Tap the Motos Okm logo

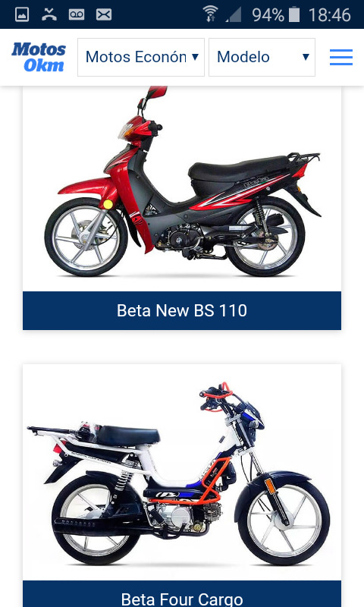click(x=38, y=58)
